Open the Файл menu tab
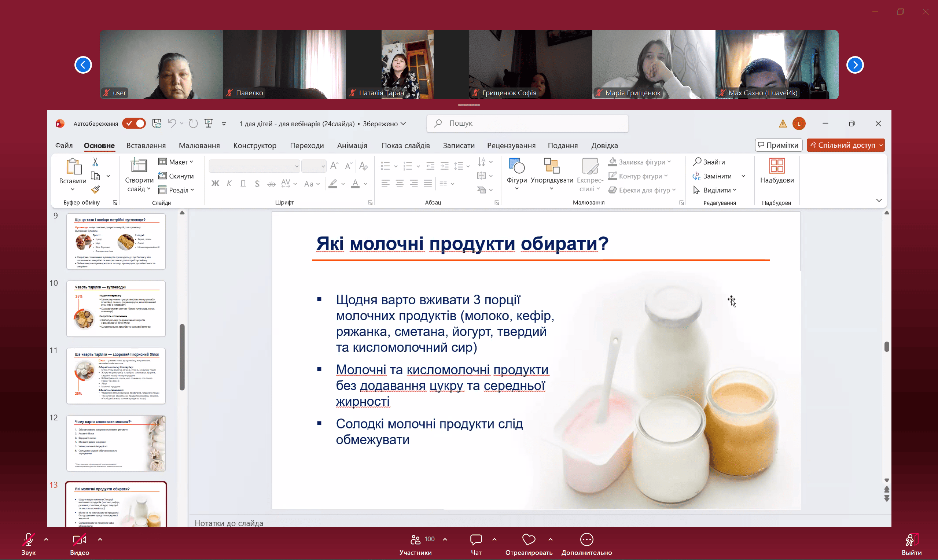 tap(64, 145)
